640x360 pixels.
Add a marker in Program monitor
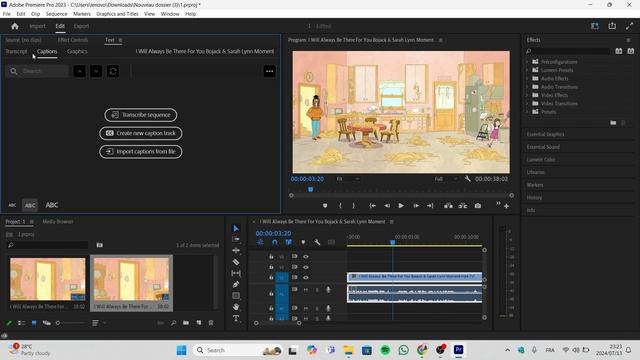(325, 206)
